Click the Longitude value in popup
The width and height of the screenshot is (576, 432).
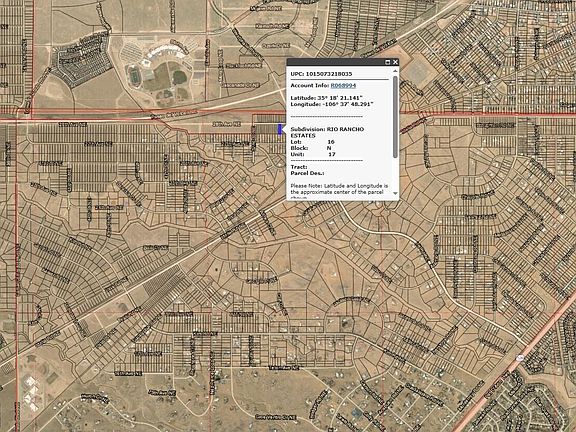[x=346, y=104]
